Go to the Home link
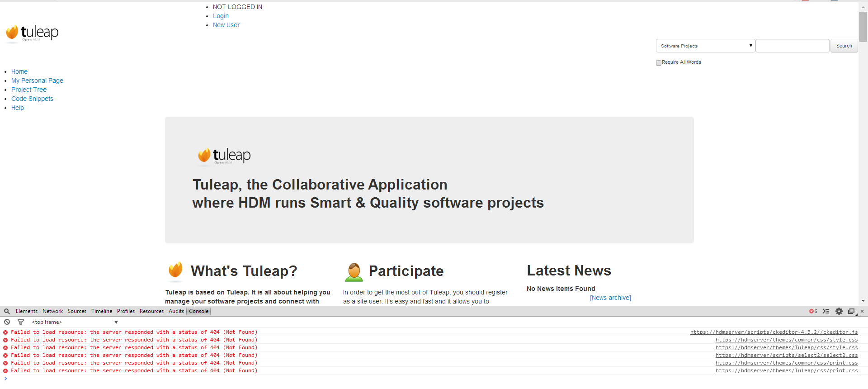The image size is (868, 389). [19, 71]
